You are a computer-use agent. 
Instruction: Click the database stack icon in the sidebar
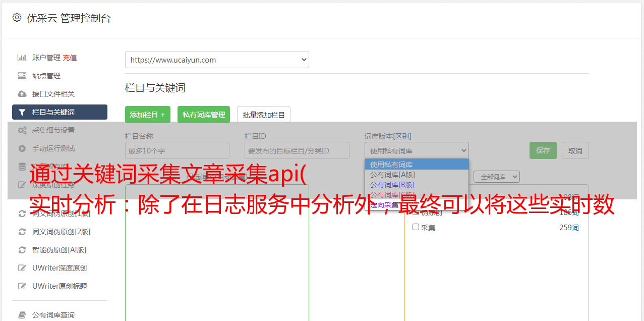22,166
